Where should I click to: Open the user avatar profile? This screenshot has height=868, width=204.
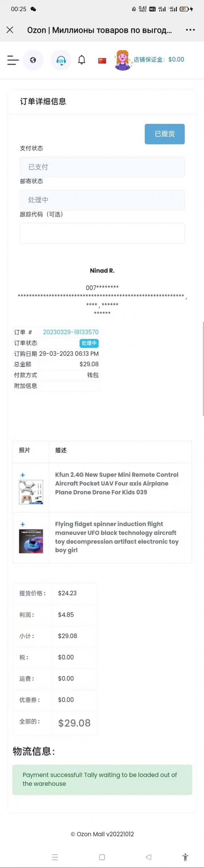click(122, 60)
